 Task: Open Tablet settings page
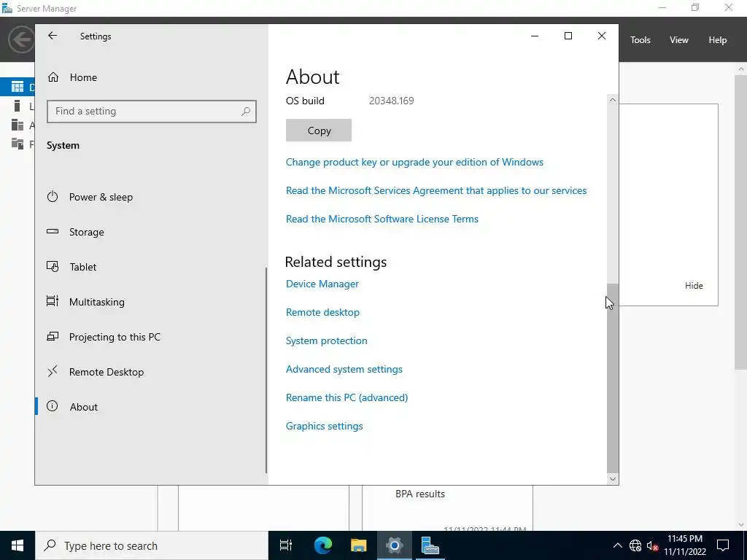click(150, 267)
